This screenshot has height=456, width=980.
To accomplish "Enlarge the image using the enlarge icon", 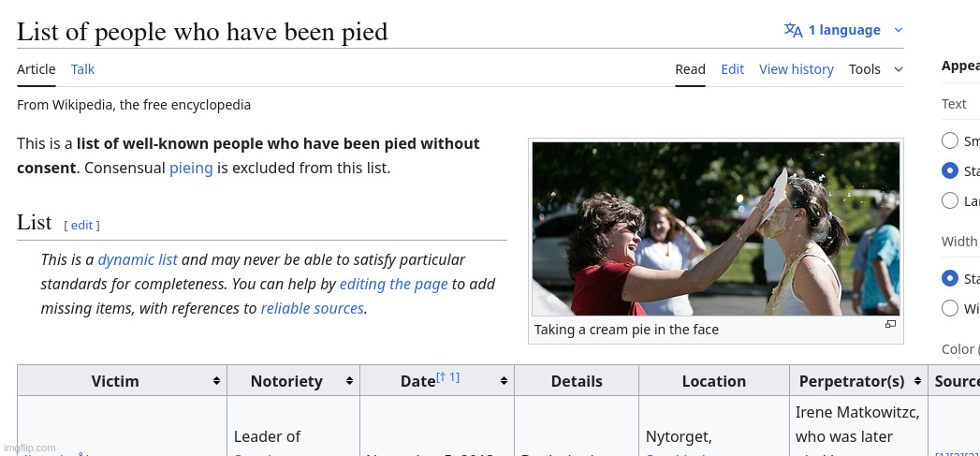I will click(891, 324).
